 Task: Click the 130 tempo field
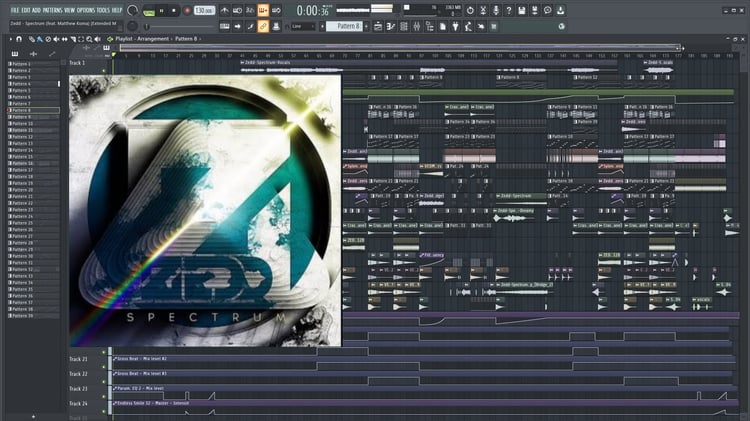pos(204,11)
